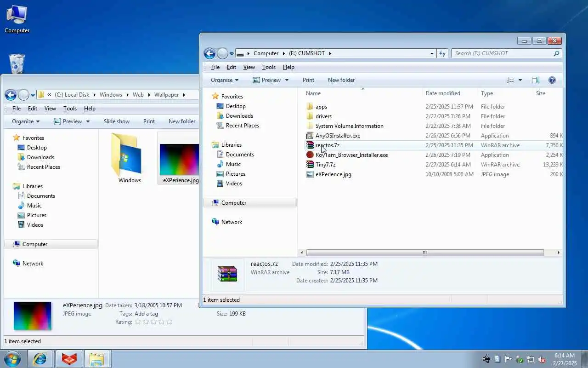
Task: Click the Windows Start orb
Action: point(12,359)
